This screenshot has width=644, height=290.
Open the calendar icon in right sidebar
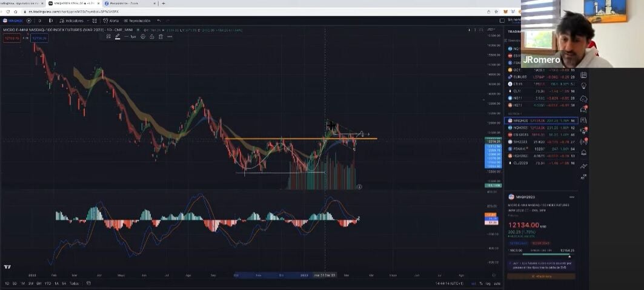coord(583,75)
